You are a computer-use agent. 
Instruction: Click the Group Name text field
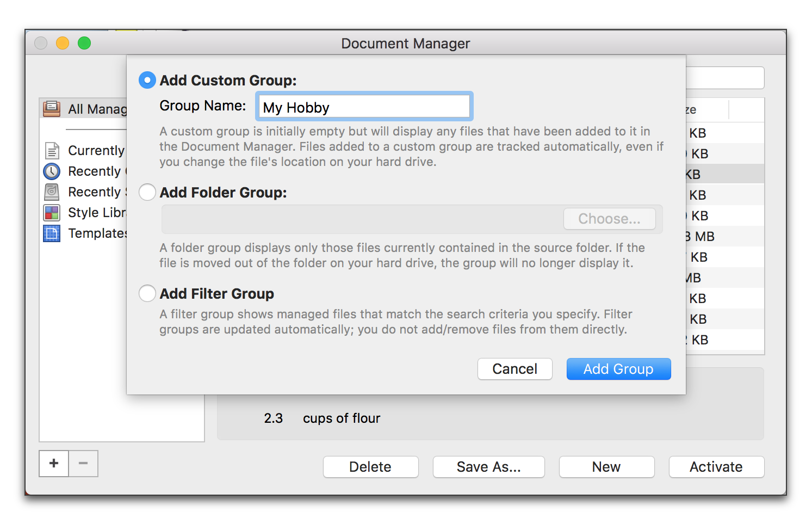click(364, 107)
